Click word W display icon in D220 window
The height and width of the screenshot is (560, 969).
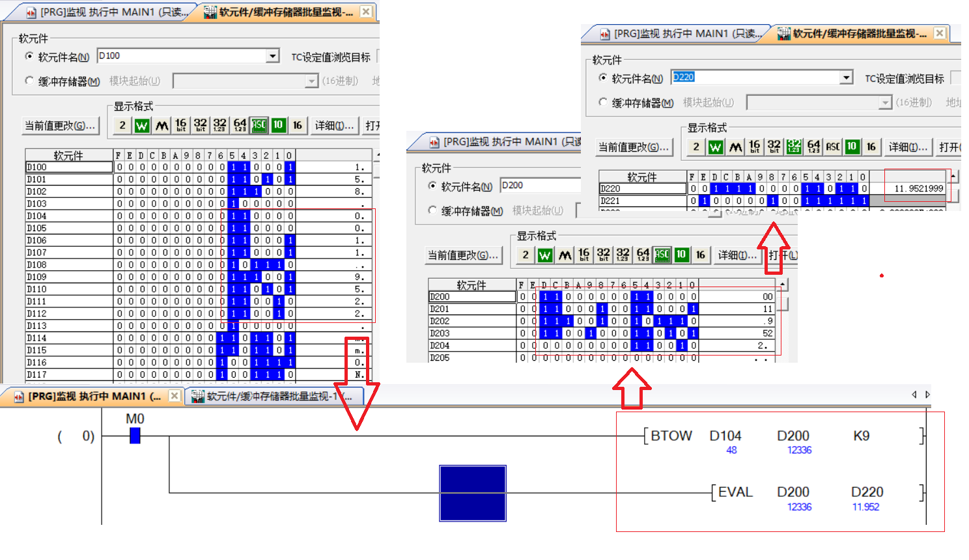click(x=716, y=147)
